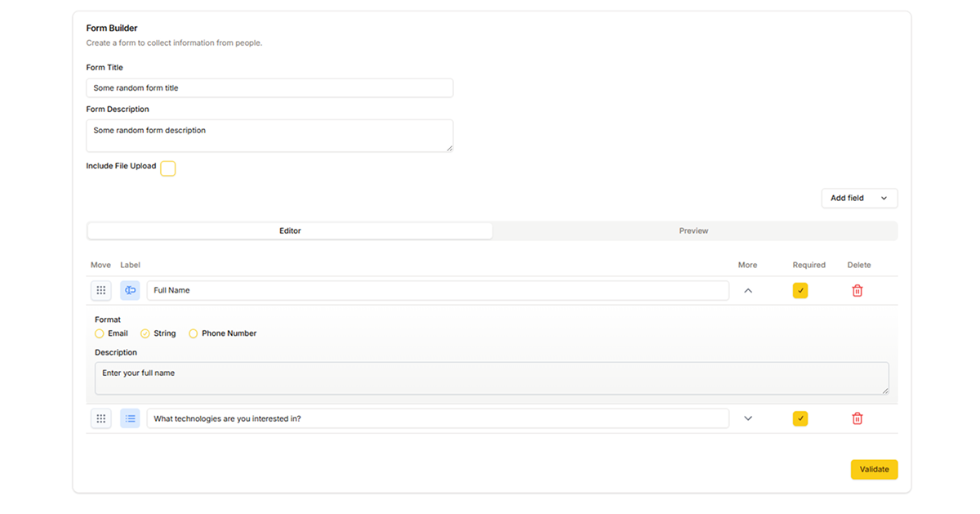Switch to the Editor tab
The image size is (980, 514).
[x=290, y=230]
